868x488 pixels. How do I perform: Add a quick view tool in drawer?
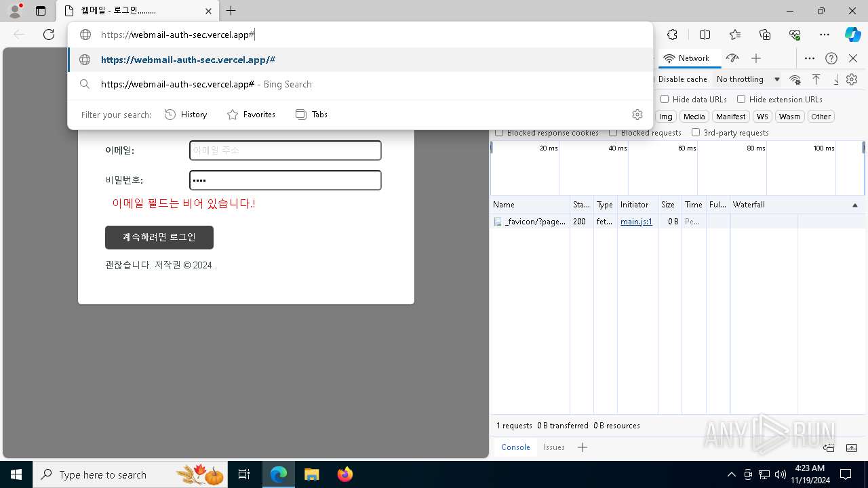click(x=583, y=447)
